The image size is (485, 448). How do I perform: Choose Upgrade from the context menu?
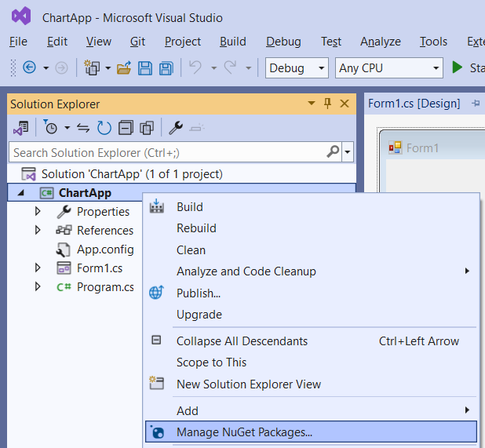[x=311, y=315]
